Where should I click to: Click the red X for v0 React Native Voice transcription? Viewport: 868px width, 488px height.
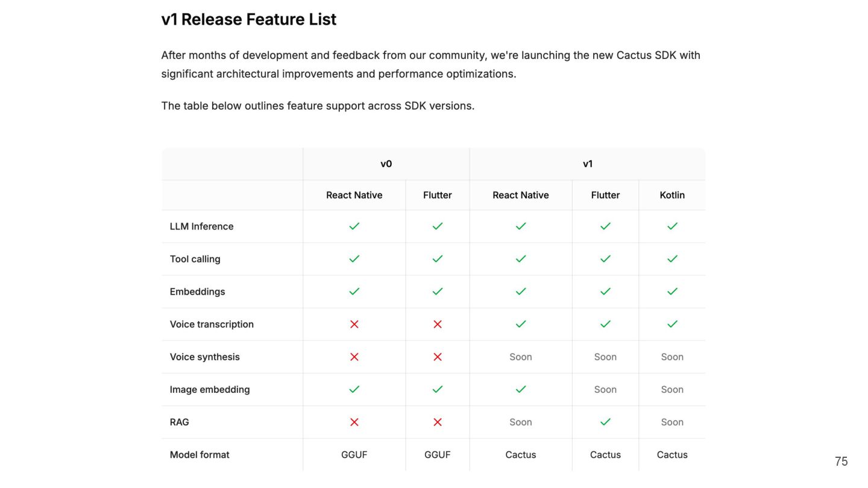(354, 324)
